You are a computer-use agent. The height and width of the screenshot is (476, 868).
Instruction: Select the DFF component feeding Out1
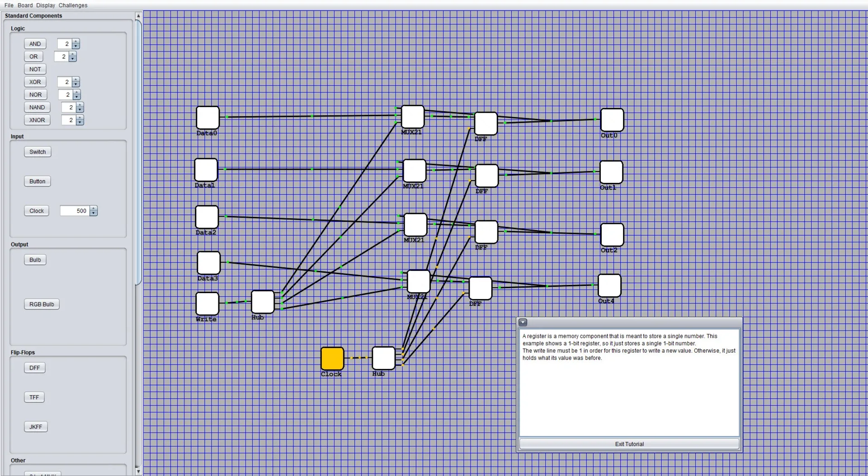pyautogui.click(x=486, y=176)
